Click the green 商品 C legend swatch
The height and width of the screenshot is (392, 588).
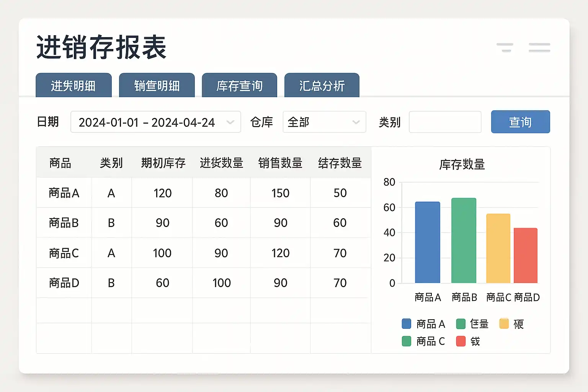point(406,341)
